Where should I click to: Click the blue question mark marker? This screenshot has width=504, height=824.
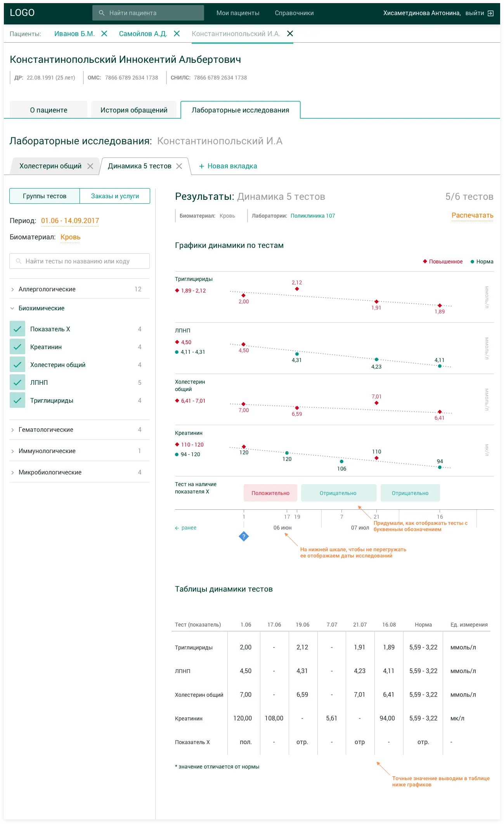244,537
